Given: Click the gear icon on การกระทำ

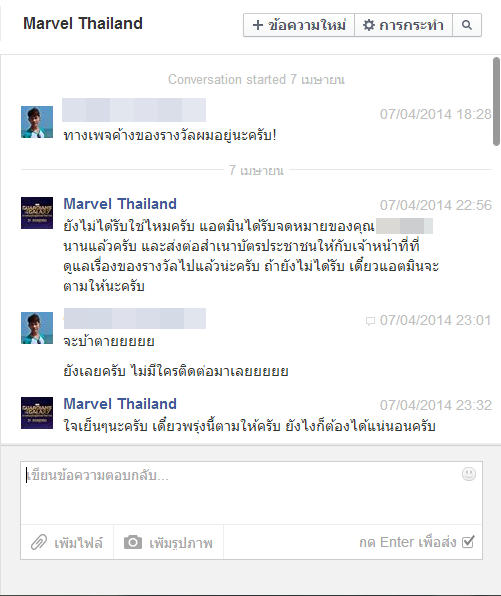Looking at the screenshot, I should [369, 25].
